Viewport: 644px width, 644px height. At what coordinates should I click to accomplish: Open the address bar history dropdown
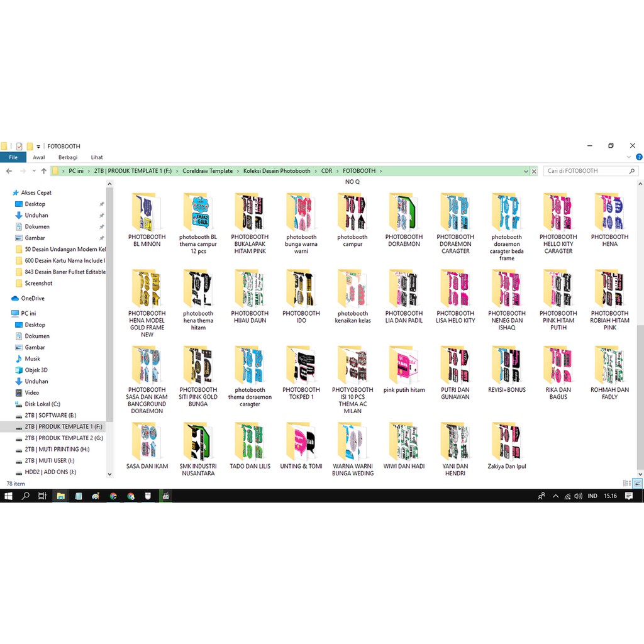pyautogui.click(x=525, y=171)
